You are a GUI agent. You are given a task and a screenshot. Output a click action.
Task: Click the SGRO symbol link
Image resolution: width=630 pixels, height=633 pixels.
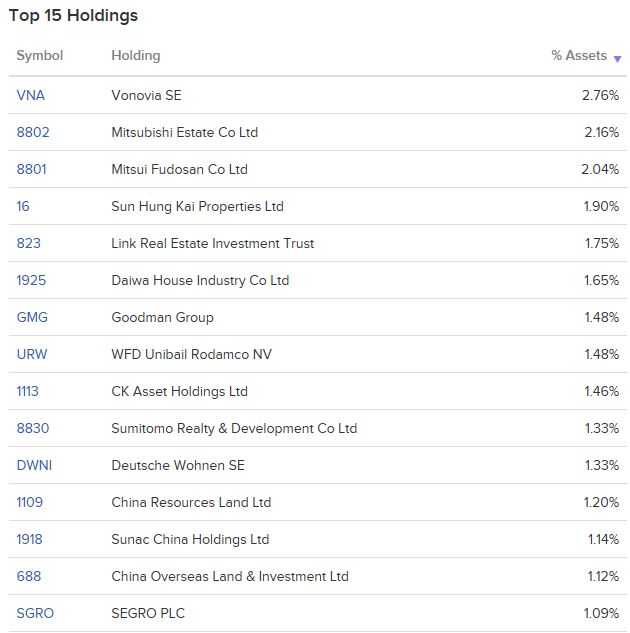pos(35,613)
